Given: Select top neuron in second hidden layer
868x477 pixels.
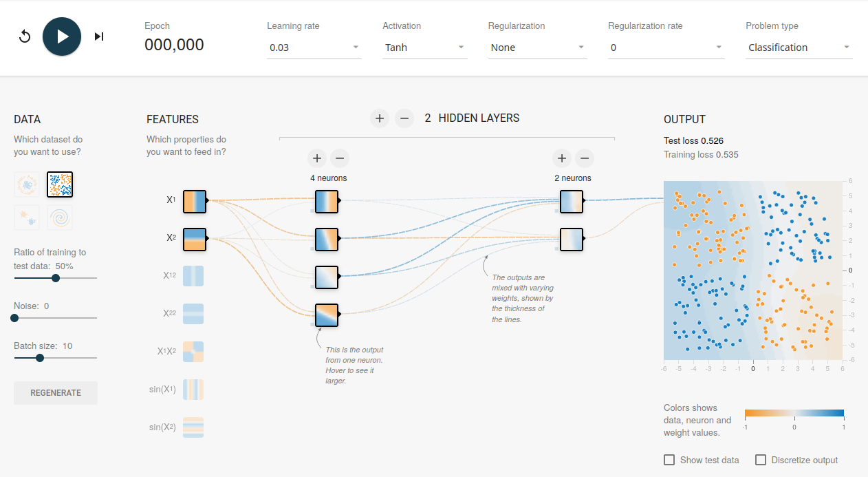Looking at the screenshot, I should tap(572, 201).
